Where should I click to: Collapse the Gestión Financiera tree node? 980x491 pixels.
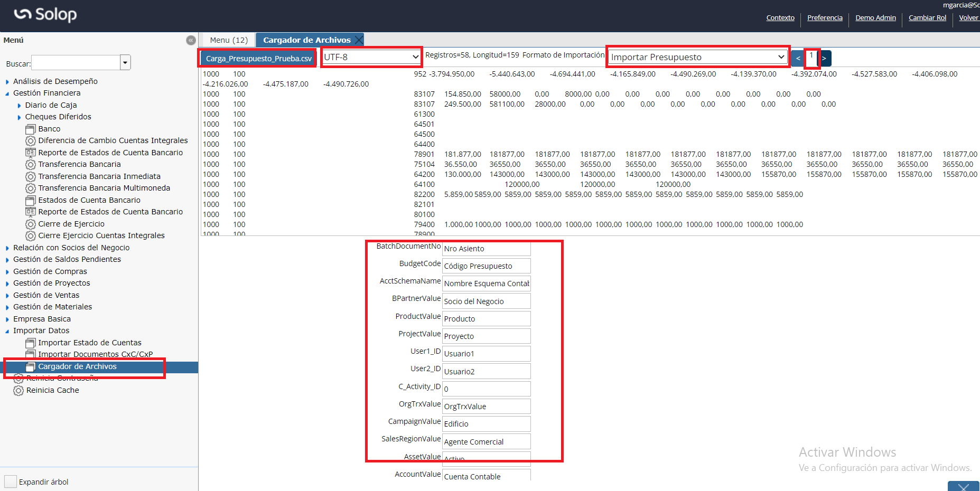coord(7,93)
